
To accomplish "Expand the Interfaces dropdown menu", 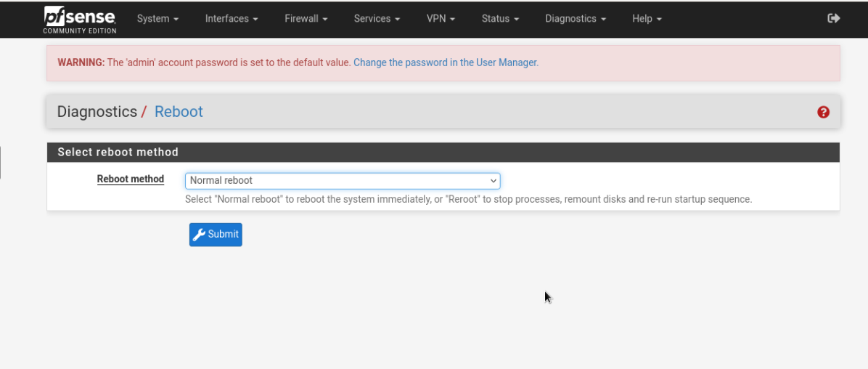I will pos(232,19).
